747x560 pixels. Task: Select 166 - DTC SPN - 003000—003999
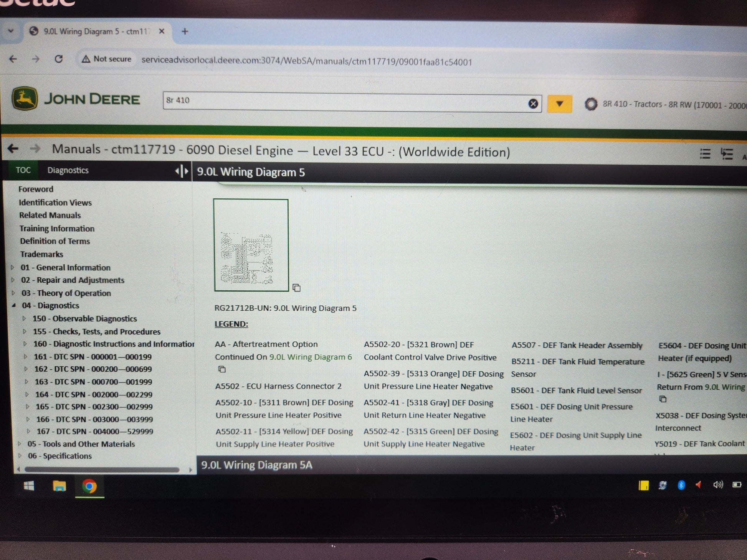[95, 419]
